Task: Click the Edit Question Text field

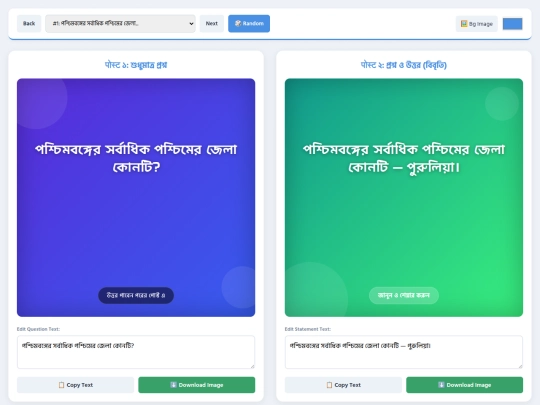Action: tap(136, 352)
